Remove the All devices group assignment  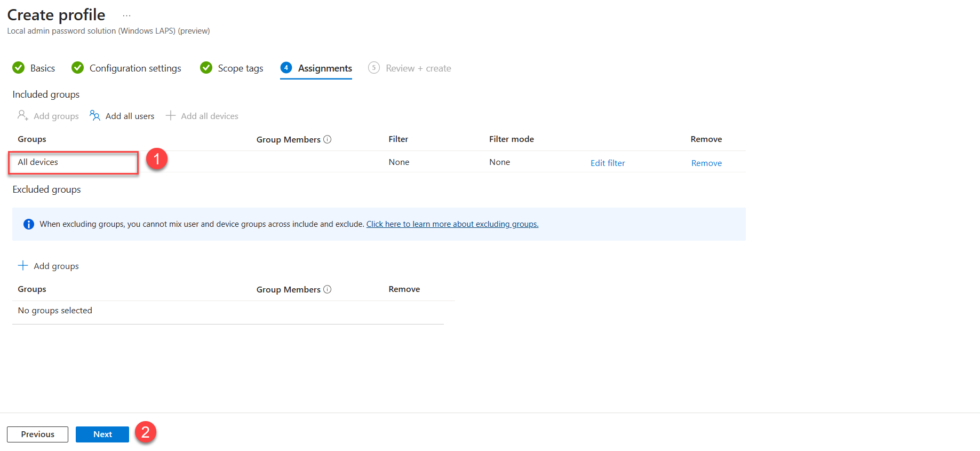706,163
